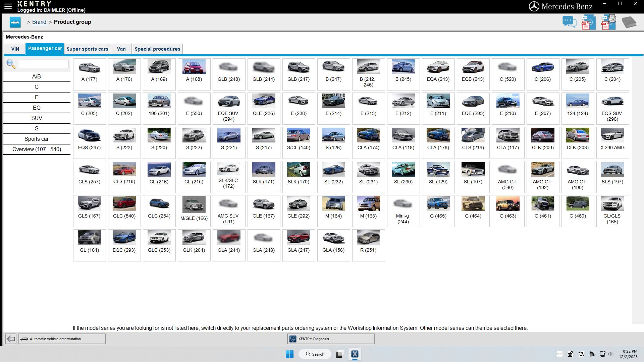Image resolution: width=644 pixels, height=362 pixels.
Task: Select the Van tab
Action: coord(121,49)
